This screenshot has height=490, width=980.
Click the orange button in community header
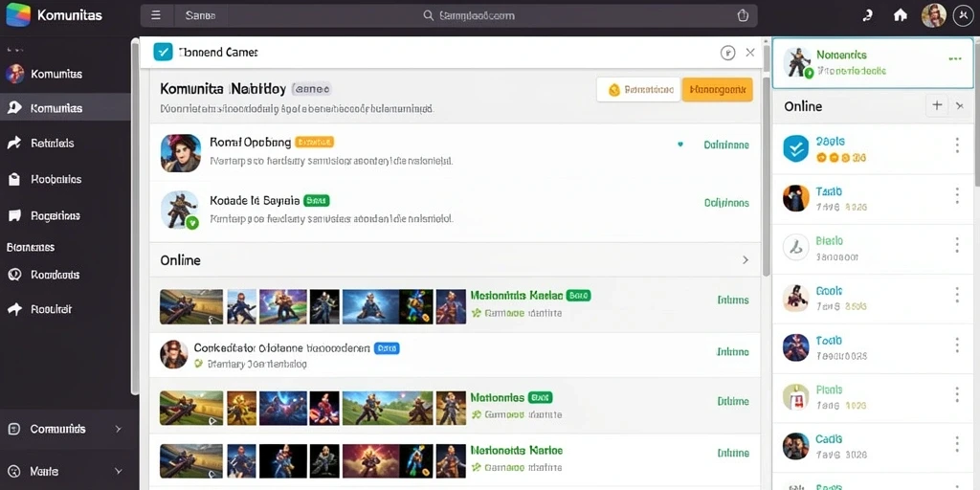pyautogui.click(x=718, y=90)
